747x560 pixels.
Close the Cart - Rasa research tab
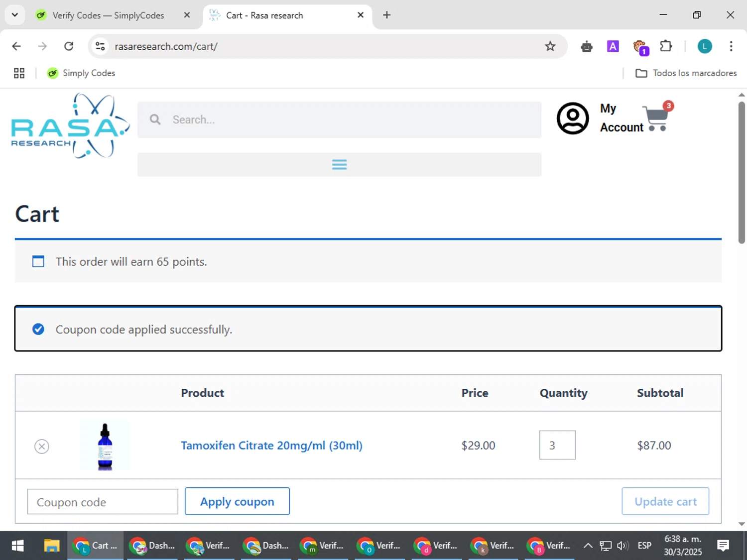tap(361, 15)
